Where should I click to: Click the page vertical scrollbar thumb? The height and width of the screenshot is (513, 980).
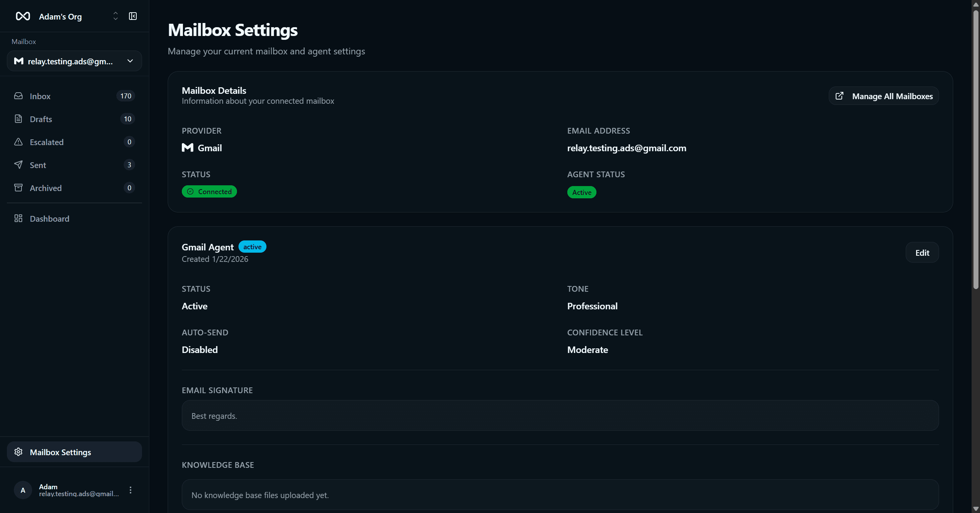[976, 149]
